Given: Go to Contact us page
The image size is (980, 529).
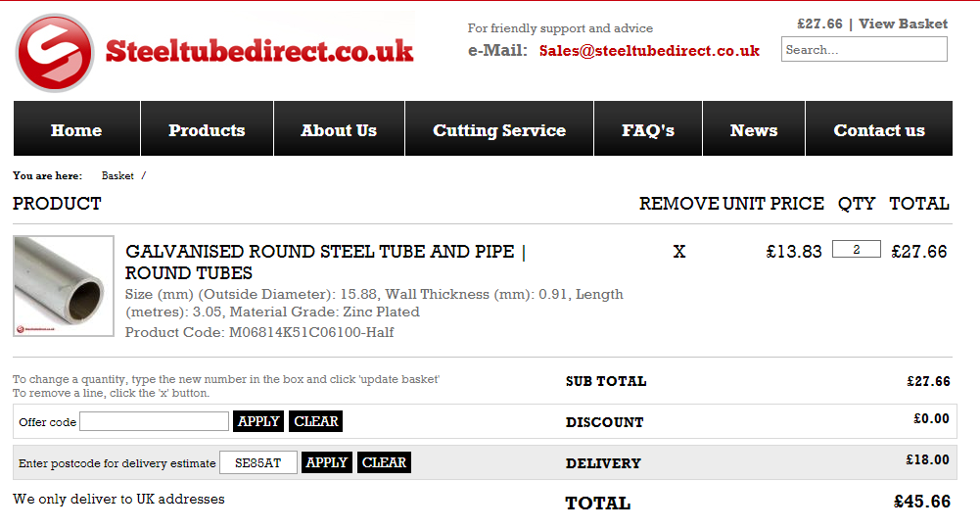Looking at the screenshot, I should pos(879,129).
